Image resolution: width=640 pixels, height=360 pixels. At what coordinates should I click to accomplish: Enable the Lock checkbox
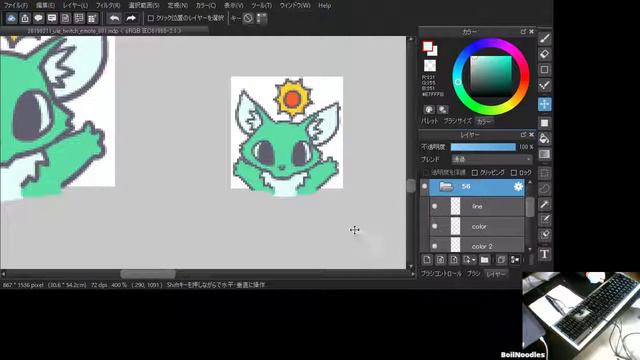(514, 173)
